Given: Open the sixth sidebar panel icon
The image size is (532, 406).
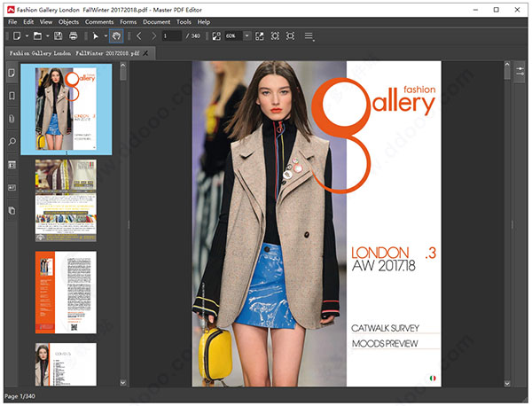Looking at the screenshot, I should click(x=12, y=188).
